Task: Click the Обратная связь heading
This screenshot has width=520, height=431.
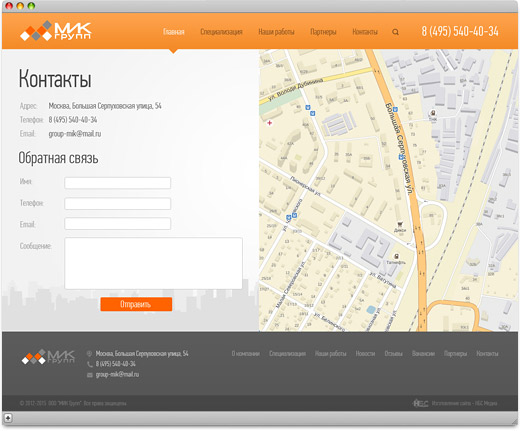Action: 58,158
